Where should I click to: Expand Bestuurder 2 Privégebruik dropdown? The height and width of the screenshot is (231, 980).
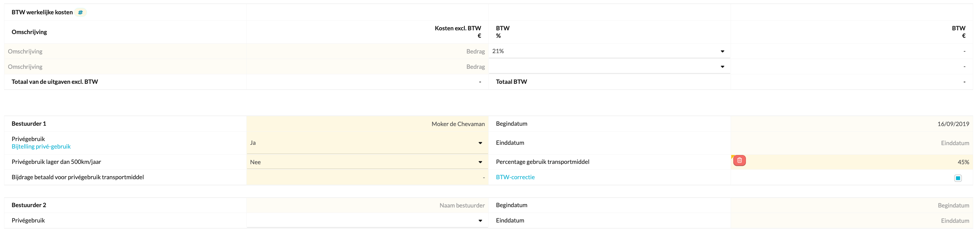click(367, 221)
